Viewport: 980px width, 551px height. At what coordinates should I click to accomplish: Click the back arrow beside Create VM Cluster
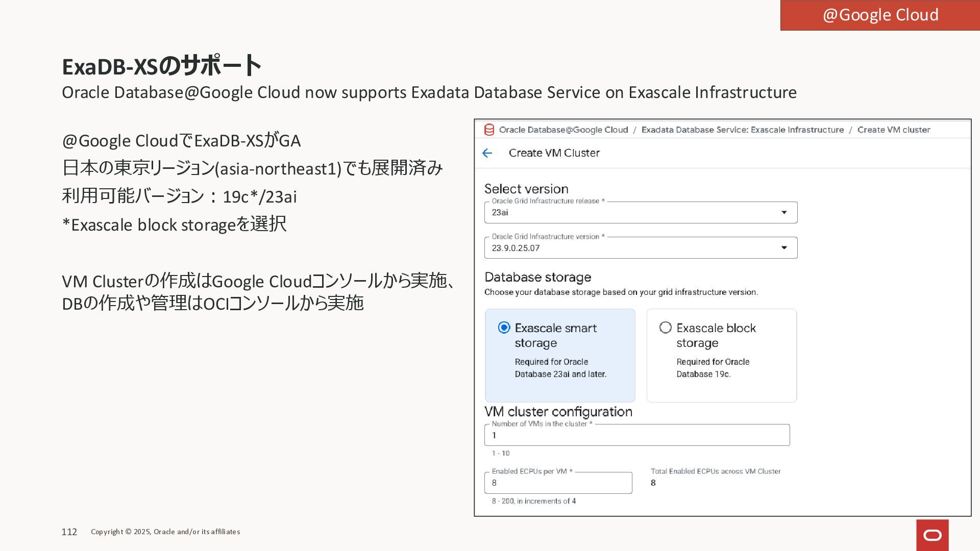pos(487,153)
